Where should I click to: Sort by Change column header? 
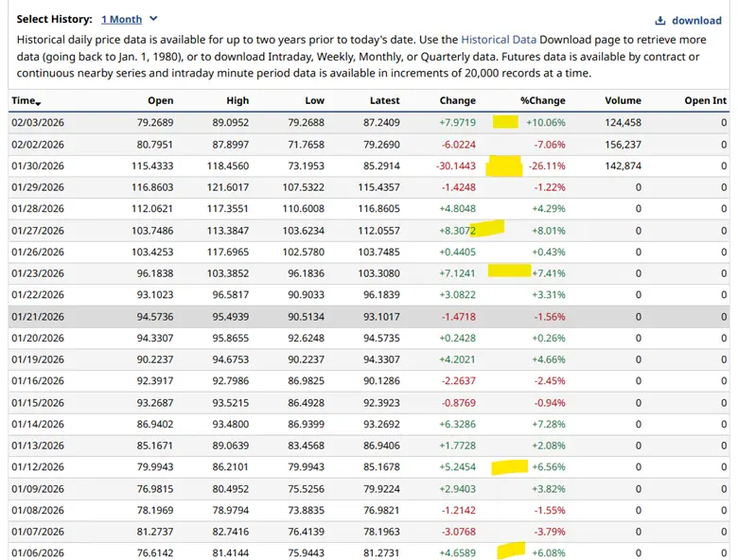[458, 100]
